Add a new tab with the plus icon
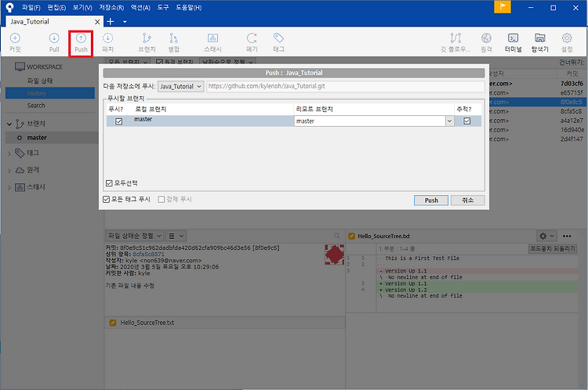The height and width of the screenshot is (390, 588). pyautogui.click(x=111, y=22)
